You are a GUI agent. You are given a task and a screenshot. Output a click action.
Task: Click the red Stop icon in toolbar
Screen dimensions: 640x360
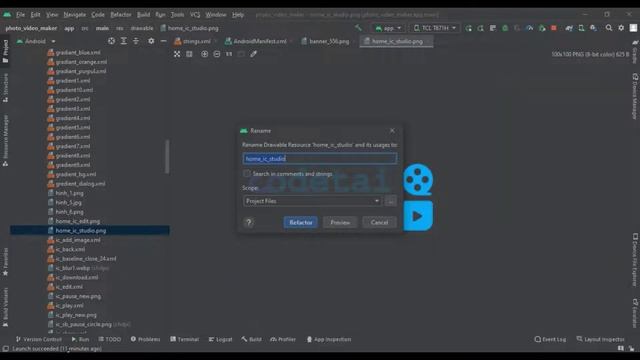click(553, 28)
